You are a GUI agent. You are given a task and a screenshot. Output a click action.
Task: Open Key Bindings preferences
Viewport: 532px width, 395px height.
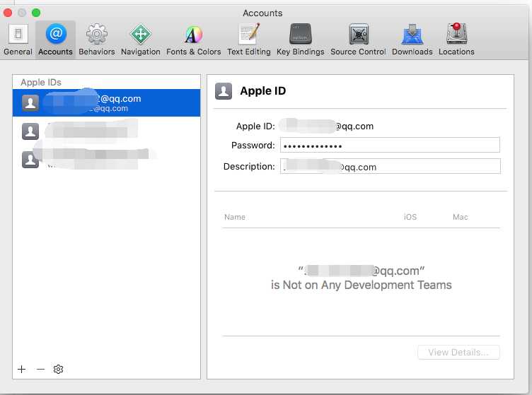click(300, 40)
